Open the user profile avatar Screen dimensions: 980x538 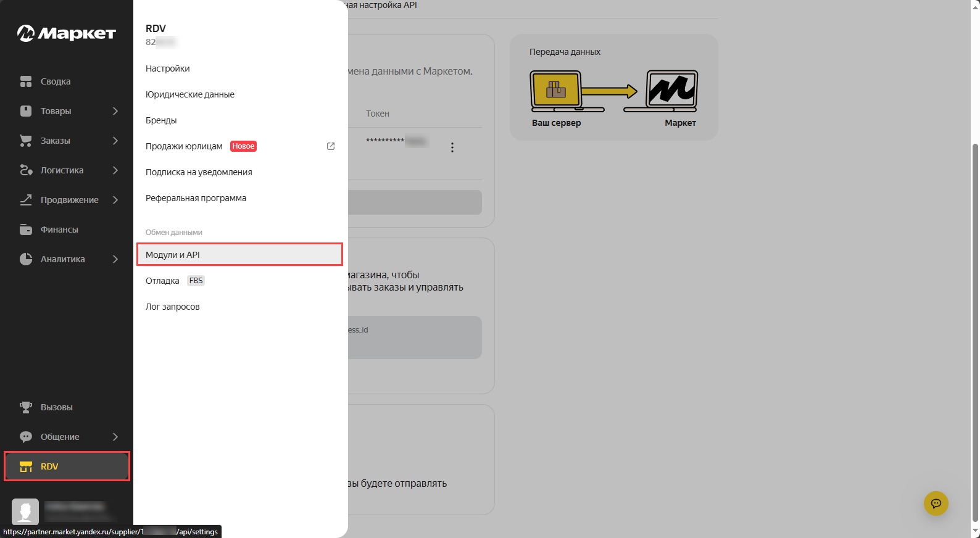coord(25,511)
